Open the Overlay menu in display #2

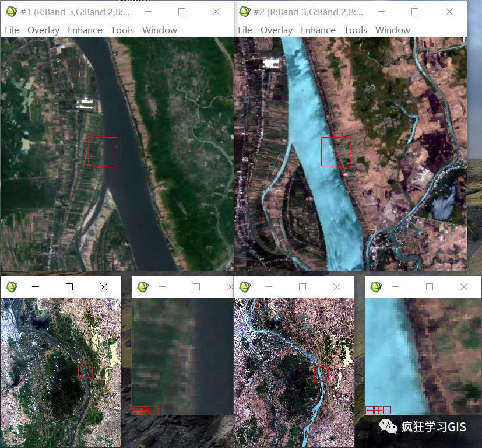pyautogui.click(x=276, y=30)
